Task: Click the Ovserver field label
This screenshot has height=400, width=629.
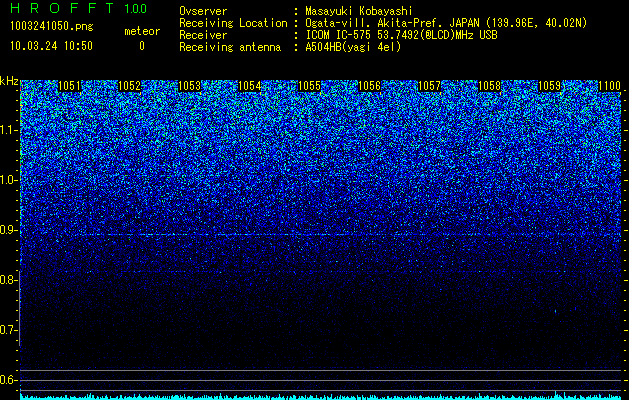Action: tap(203, 11)
